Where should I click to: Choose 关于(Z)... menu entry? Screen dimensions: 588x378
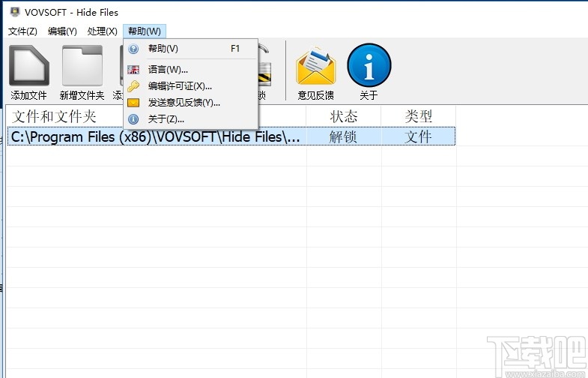point(191,119)
